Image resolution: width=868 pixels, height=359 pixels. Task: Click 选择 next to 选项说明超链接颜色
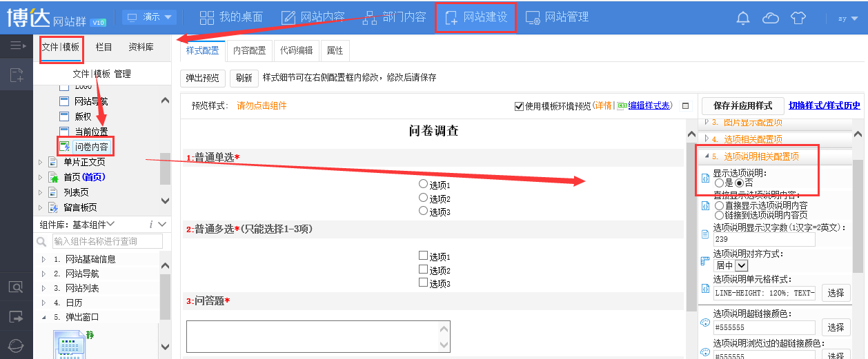coord(836,327)
